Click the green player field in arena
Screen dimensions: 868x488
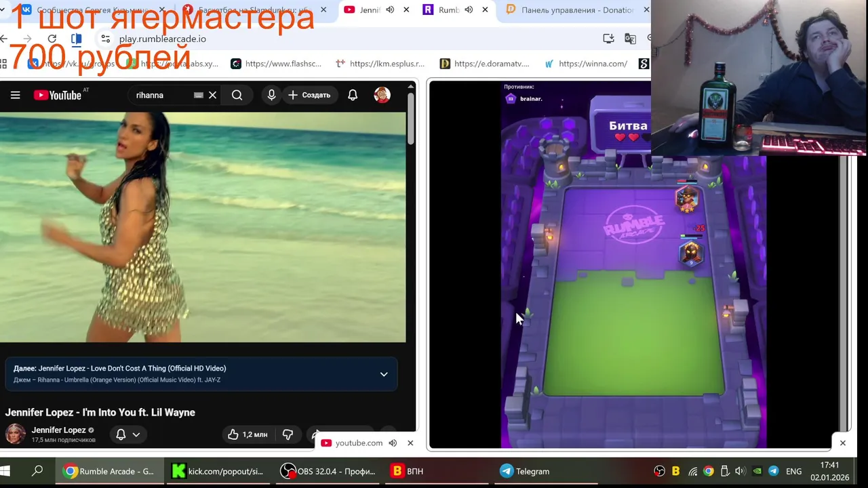(634, 335)
